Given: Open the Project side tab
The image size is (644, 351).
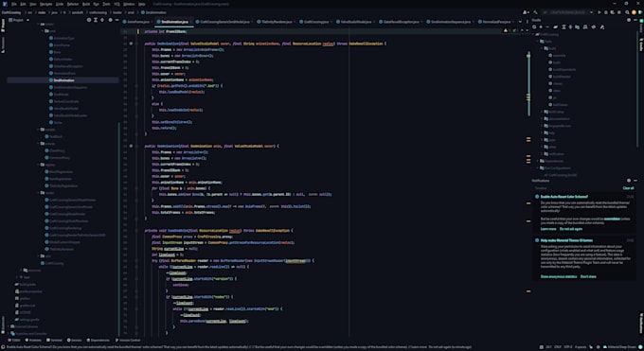Looking at the screenshot, I should [x=3, y=26].
